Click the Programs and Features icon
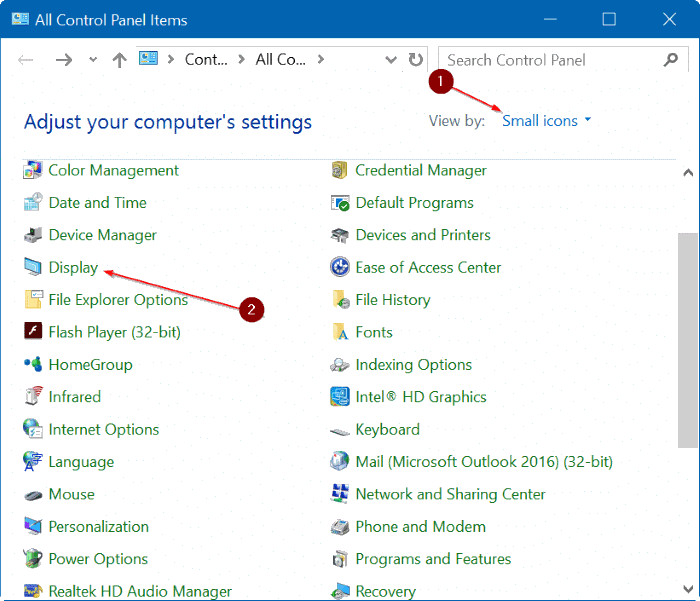Image resolution: width=700 pixels, height=601 pixels. pyautogui.click(x=340, y=559)
